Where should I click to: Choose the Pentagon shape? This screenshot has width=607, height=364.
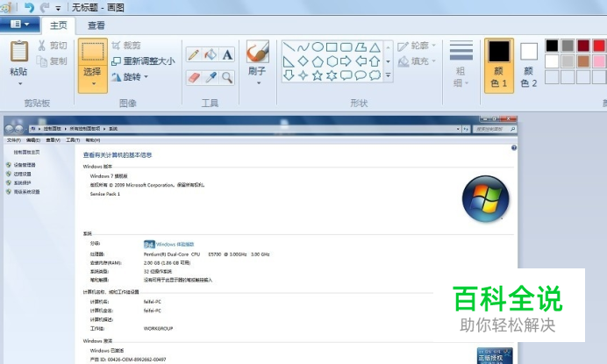tap(318, 61)
